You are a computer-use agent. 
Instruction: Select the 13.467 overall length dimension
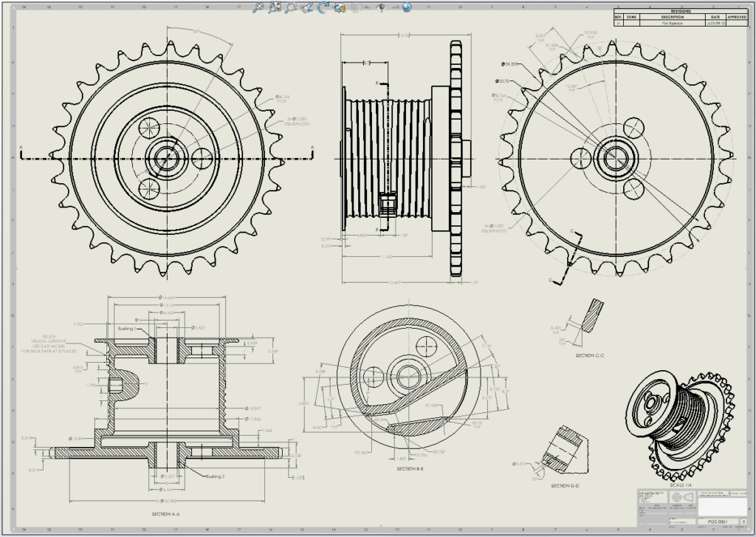[394, 282]
